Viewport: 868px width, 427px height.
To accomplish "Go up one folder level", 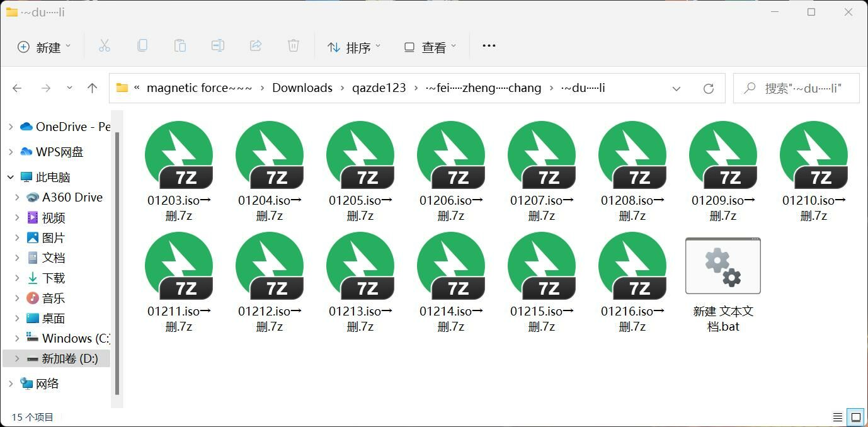I will click(93, 88).
